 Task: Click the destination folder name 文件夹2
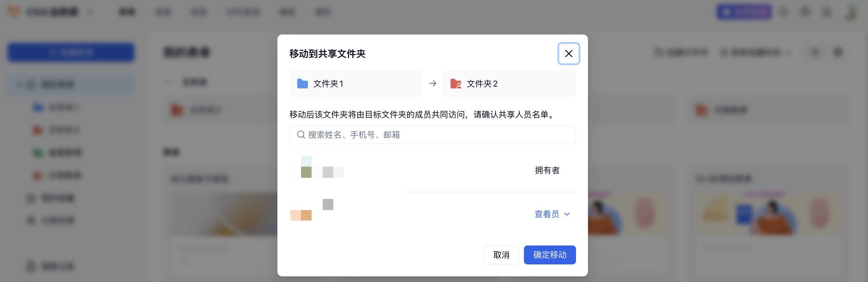(x=482, y=84)
